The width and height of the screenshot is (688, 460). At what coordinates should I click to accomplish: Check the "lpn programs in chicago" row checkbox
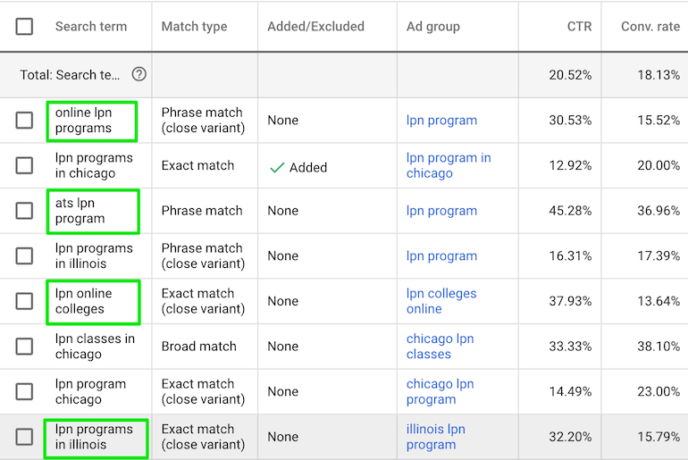pyautogui.click(x=24, y=166)
